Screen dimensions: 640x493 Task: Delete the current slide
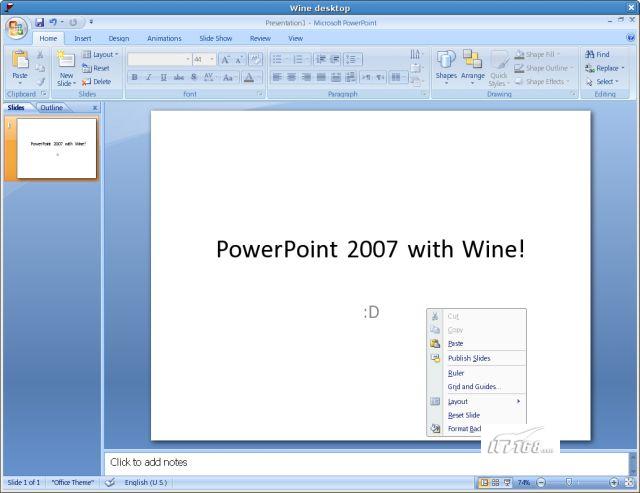96,82
